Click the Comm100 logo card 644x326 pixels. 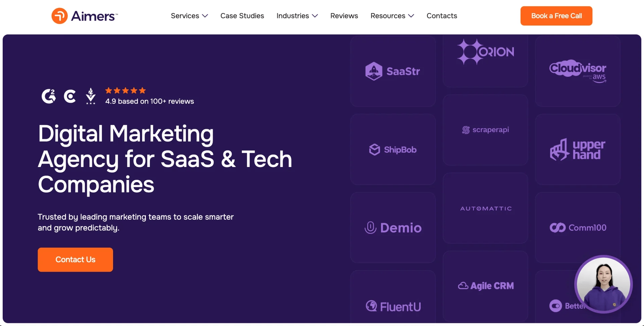tap(578, 227)
